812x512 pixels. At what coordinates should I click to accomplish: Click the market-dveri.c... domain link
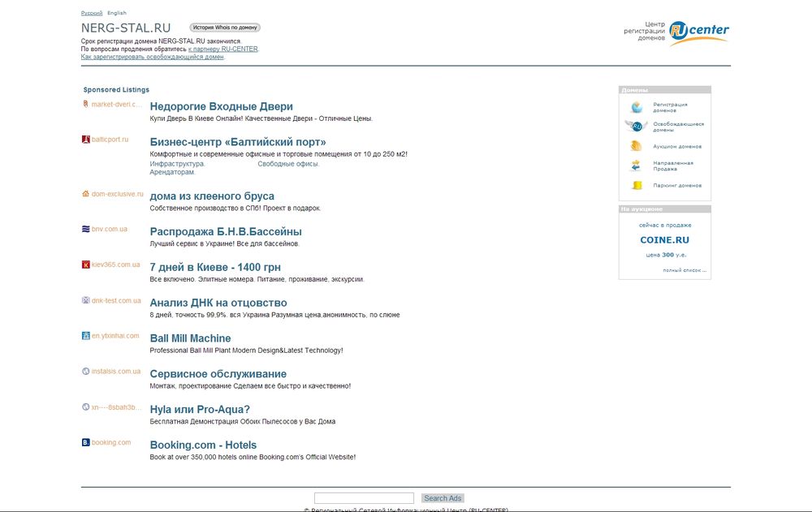pos(116,104)
